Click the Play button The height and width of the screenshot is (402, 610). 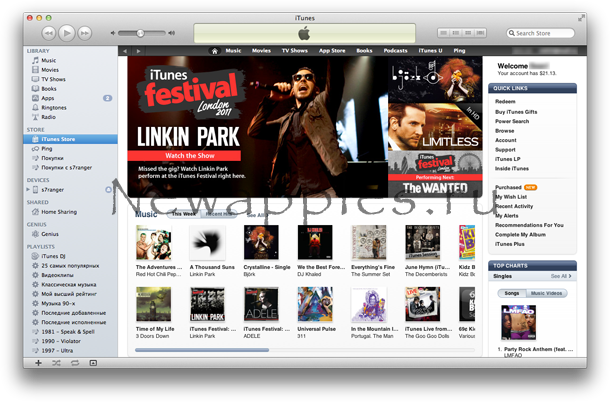(x=67, y=33)
